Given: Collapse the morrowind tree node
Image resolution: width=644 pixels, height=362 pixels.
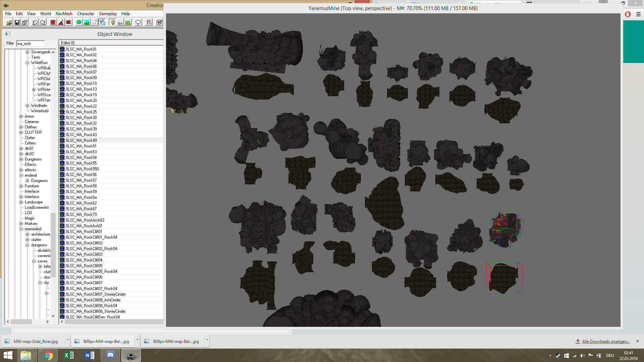Looking at the screenshot, I should [x=21, y=229].
